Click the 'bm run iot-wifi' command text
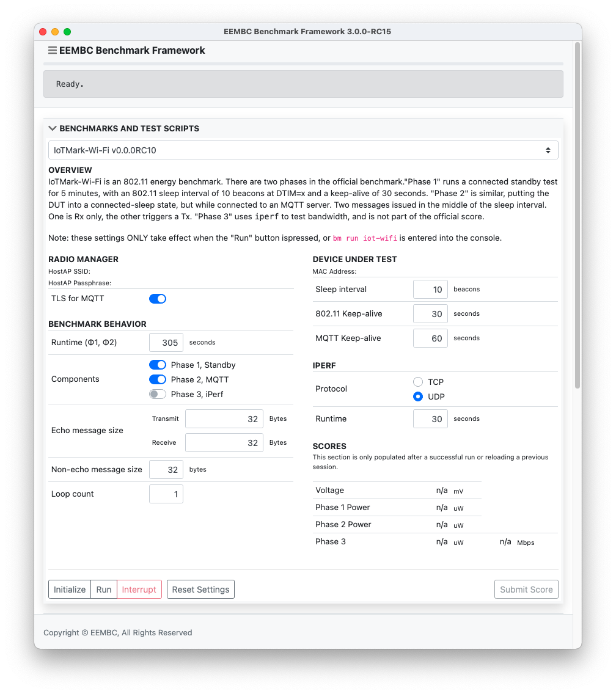Image resolution: width=616 pixels, height=694 pixels. [365, 238]
